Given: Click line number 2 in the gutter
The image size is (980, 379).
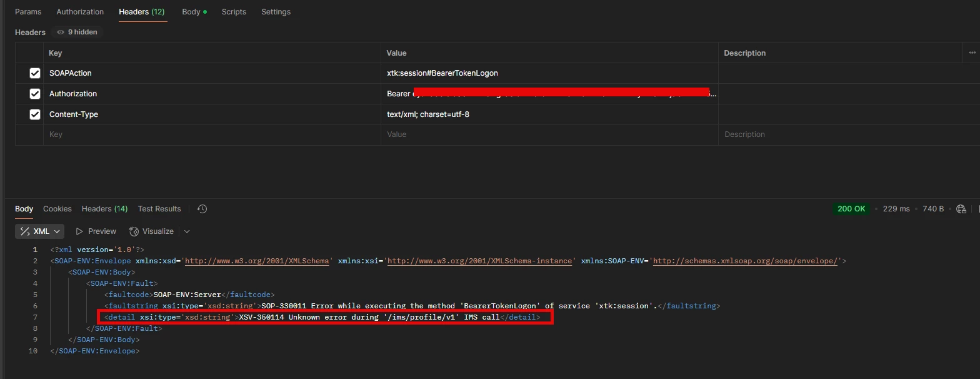Looking at the screenshot, I should (34, 261).
